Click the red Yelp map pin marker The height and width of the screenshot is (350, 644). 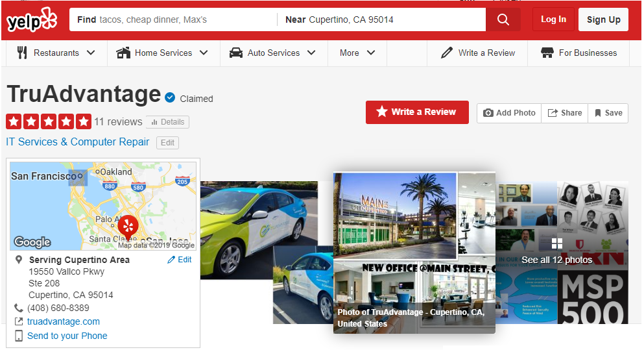click(128, 227)
